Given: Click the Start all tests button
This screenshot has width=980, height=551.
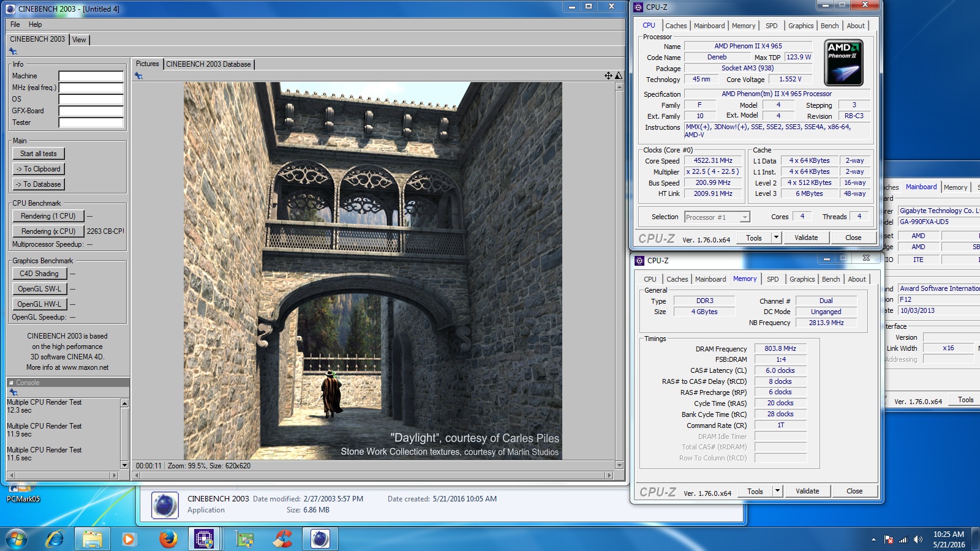Looking at the screenshot, I should [39, 154].
